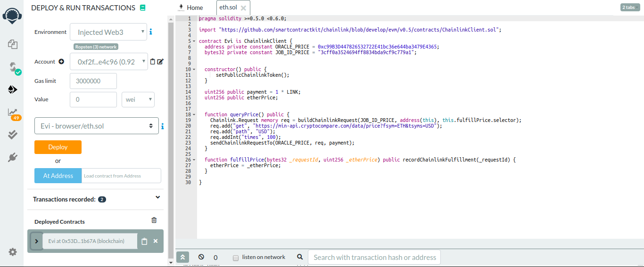
Task: Open the Testing double-check sidebar icon
Action: coord(13,135)
